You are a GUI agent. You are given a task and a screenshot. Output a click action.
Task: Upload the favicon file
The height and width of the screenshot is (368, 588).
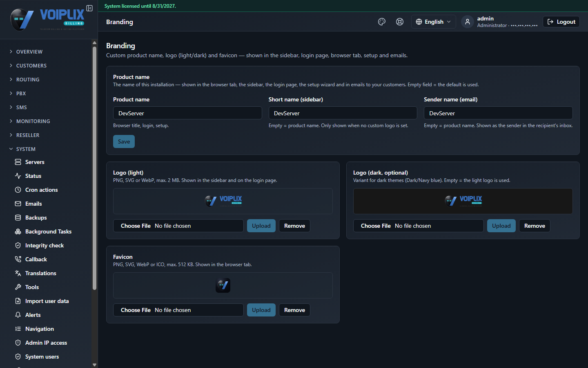261,310
